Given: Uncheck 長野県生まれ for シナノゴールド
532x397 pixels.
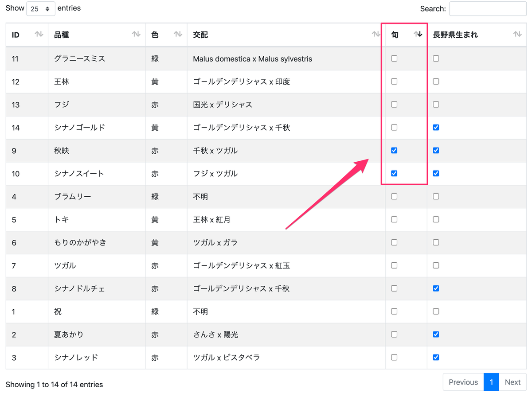Looking at the screenshot, I should coord(435,127).
